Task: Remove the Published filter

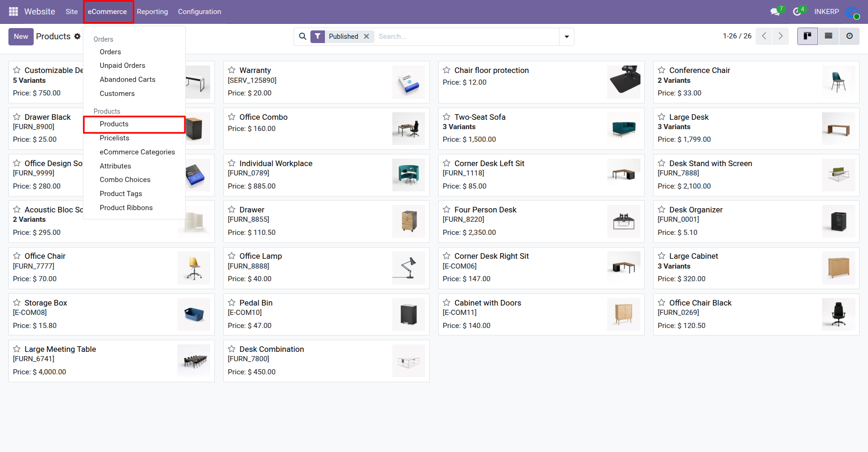Action: pos(367,36)
